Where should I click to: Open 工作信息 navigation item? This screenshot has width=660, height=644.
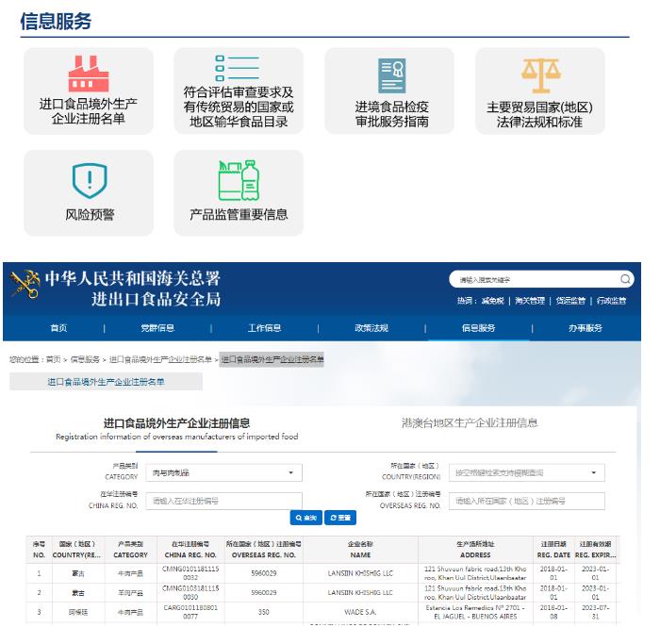coord(264,328)
